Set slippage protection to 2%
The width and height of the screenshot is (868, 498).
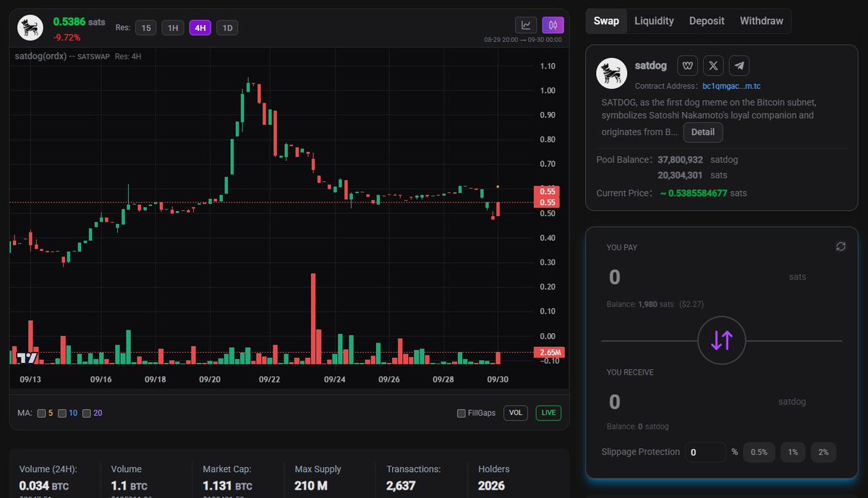[x=823, y=452]
